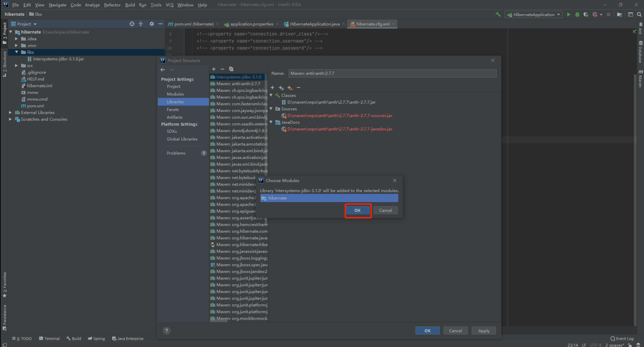This screenshot has width=644, height=347.
Task: Click Apply in Project Structure dialog
Action: point(483,331)
